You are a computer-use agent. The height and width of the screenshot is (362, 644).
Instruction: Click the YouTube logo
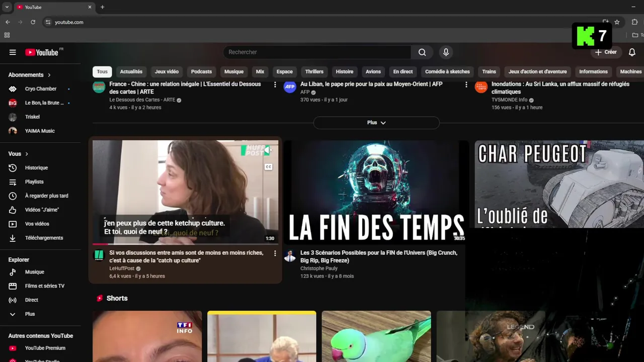tap(42, 52)
